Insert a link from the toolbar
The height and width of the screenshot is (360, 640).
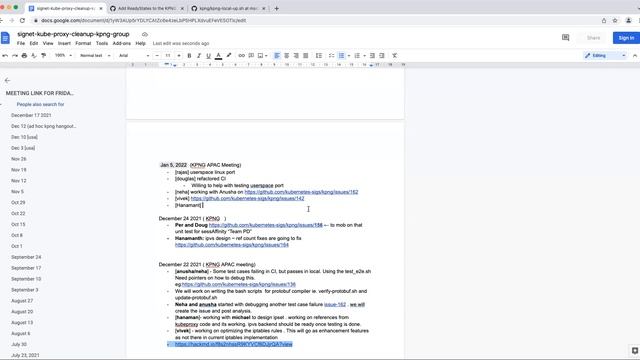[241, 56]
